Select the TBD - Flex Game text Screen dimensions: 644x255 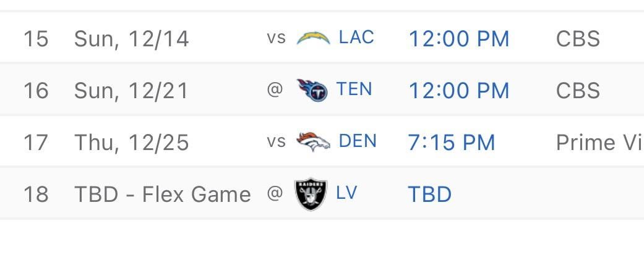tap(163, 194)
